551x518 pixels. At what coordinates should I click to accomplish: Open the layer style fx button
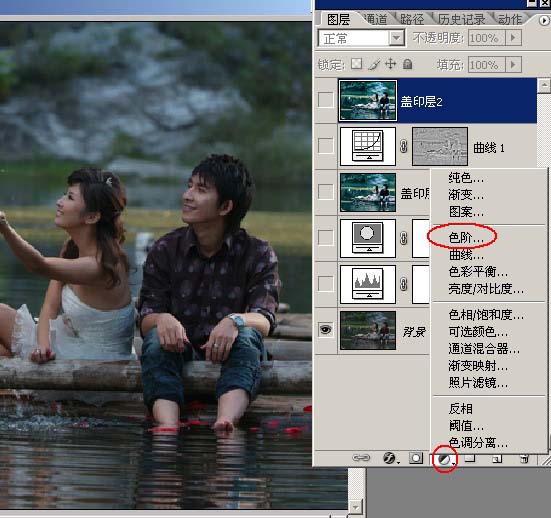pyautogui.click(x=390, y=458)
